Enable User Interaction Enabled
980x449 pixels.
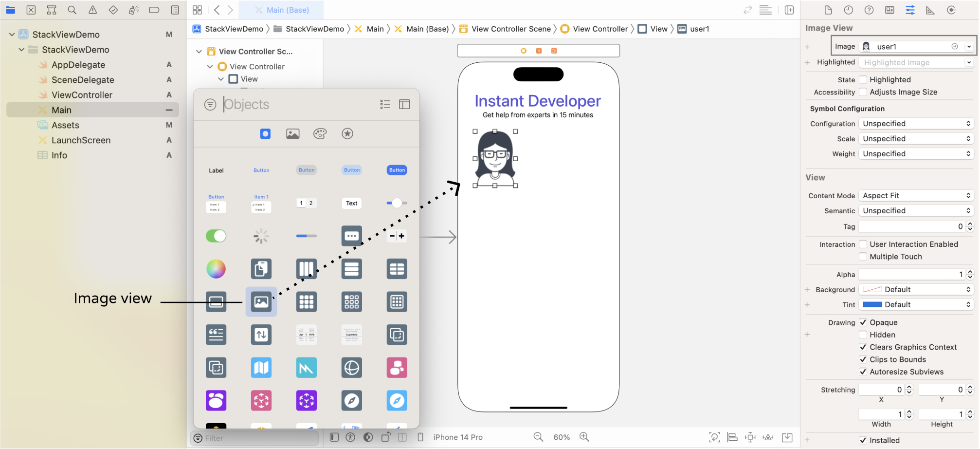click(x=863, y=244)
